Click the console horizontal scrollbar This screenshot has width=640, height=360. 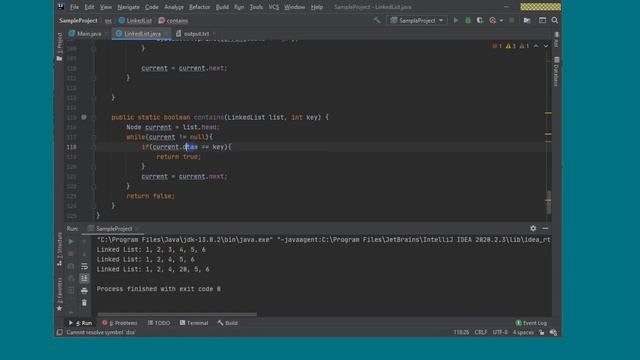point(177,314)
